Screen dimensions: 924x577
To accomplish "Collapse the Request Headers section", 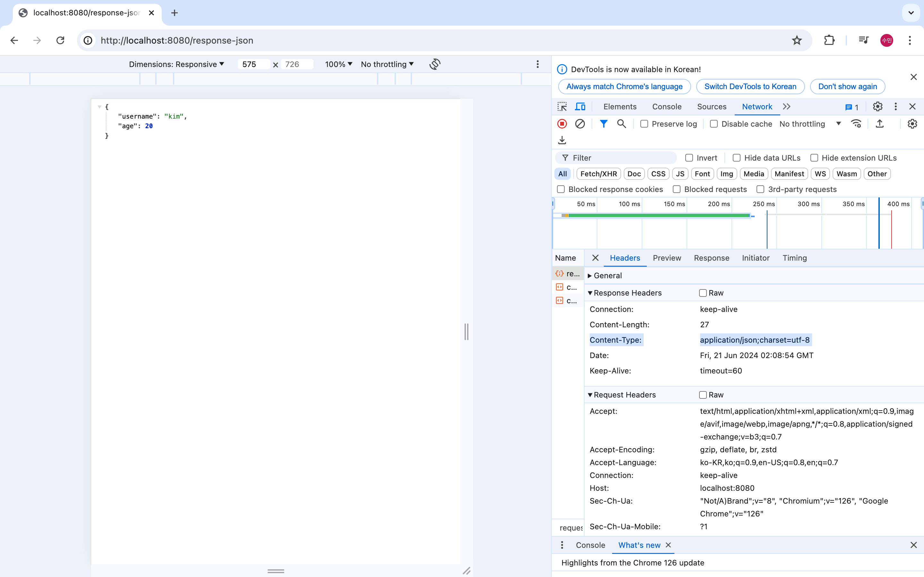I will 624,395.
